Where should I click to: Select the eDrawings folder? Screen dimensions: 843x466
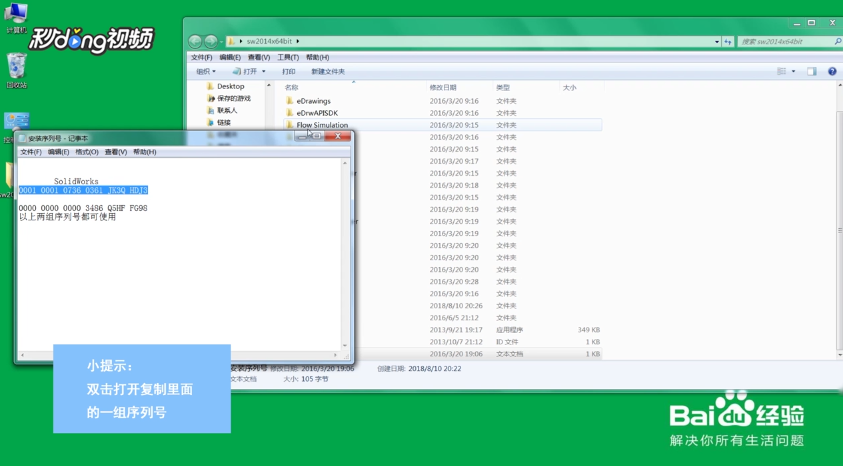(x=313, y=101)
